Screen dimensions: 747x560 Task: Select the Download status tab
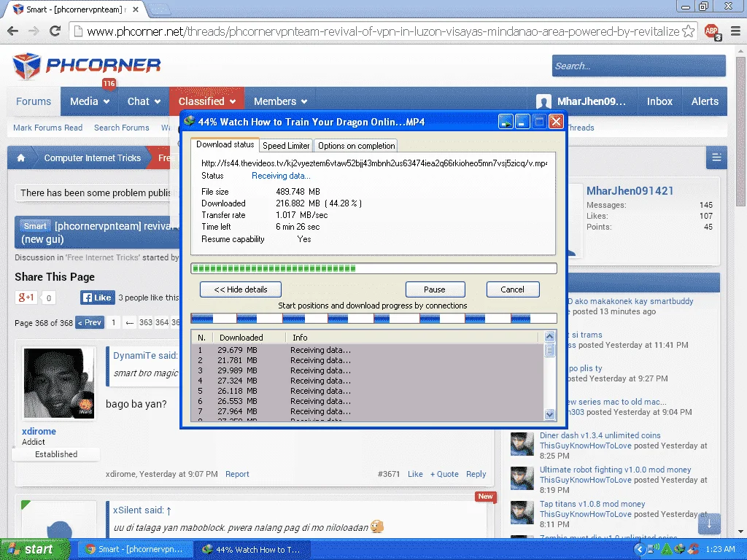coord(225,144)
